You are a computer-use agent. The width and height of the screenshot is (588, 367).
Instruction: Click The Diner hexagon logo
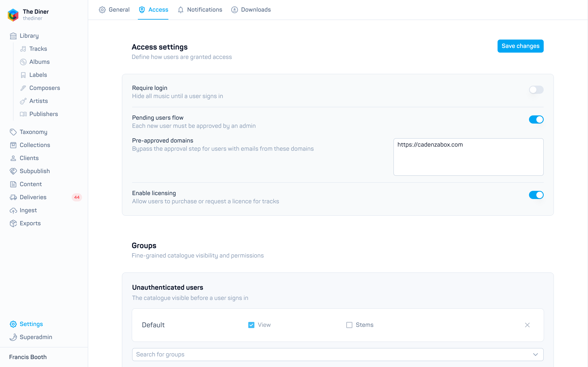pyautogui.click(x=13, y=15)
